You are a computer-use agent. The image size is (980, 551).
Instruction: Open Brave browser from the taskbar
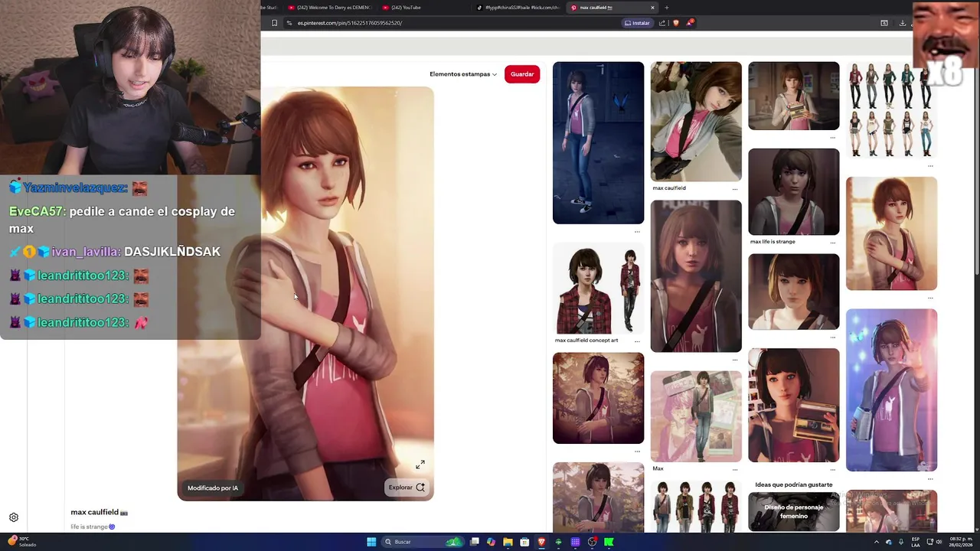(x=541, y=542)
